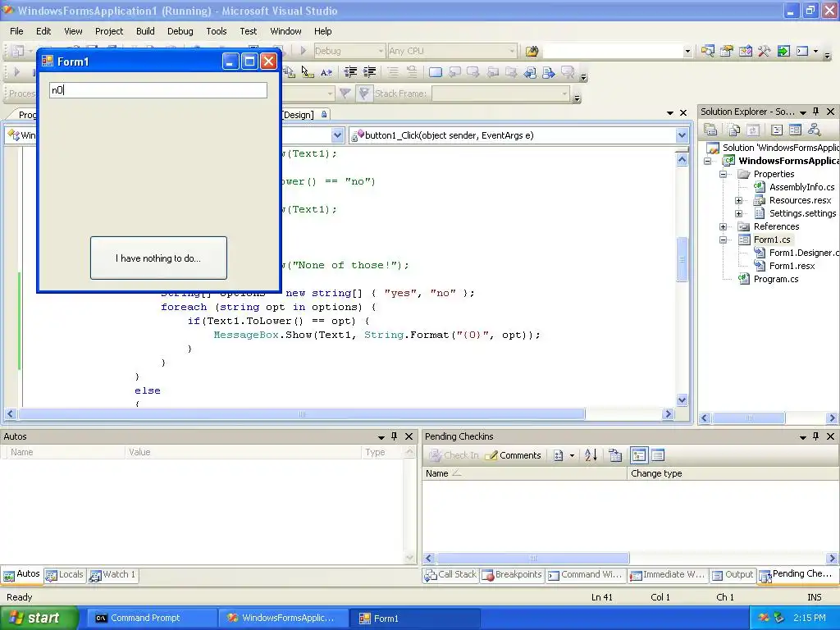
Task: Toggle the Show Threads in Source flag icon
Action: (x=363, y=94)
